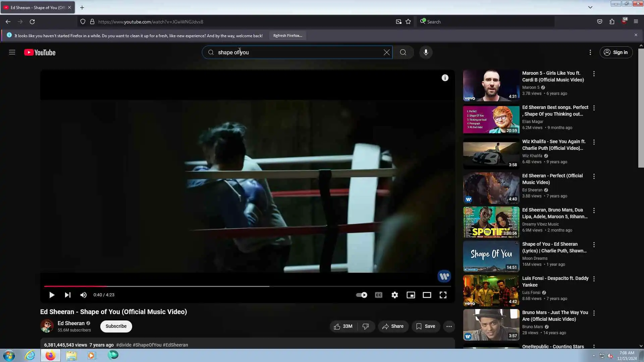
Task: Open the Firefox application menu
Action: click(x=636, y=21)
